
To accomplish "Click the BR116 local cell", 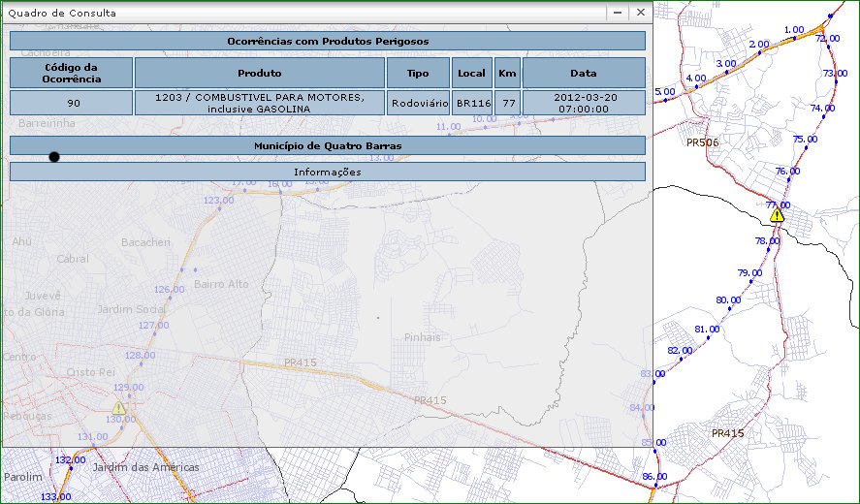I will tap(471, 103).
